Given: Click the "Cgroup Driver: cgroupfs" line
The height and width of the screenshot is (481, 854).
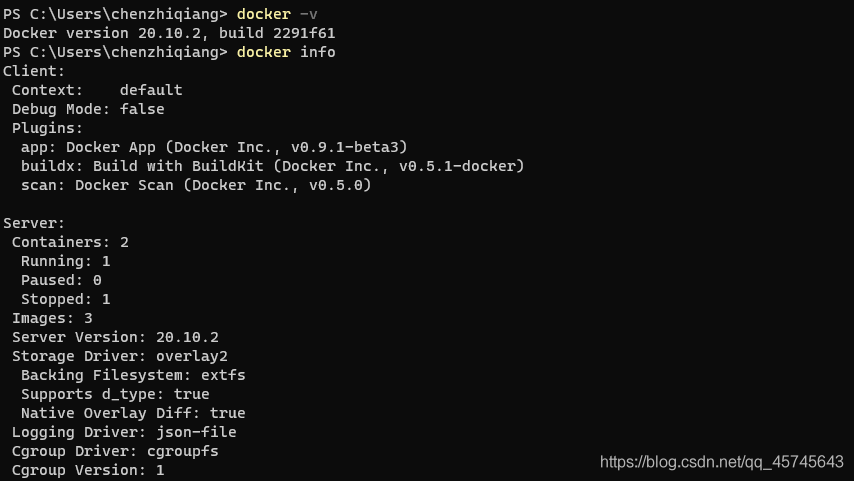Looking at the screenshot, I should coord(115,451).
